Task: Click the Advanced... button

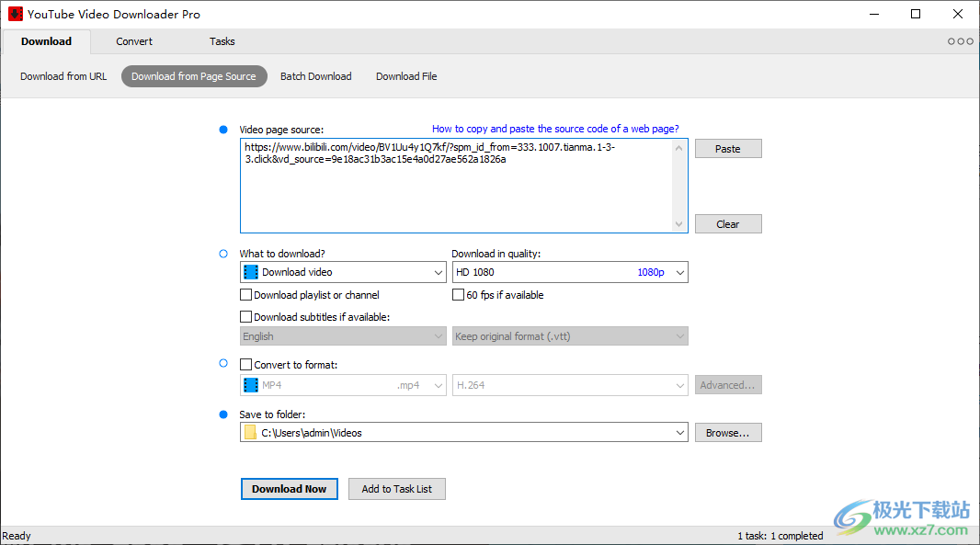Action: click(728, 385)
